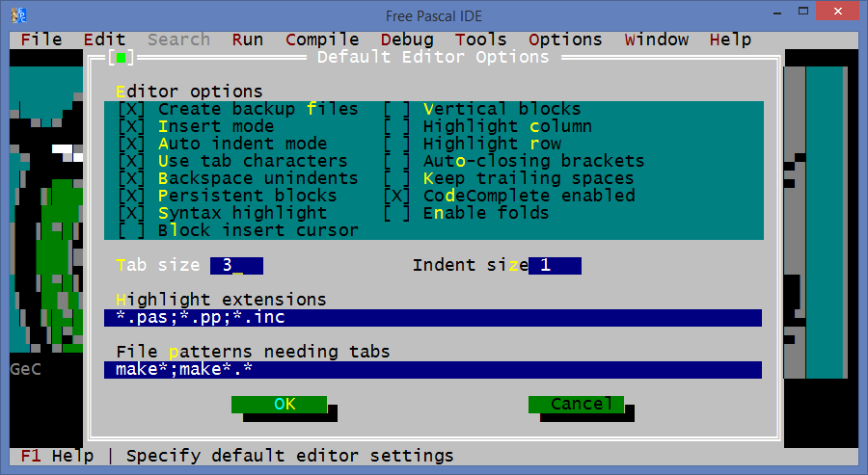Viewport: 868px width, 475px height.
Task: Open the Tools menu
Action: [x=480, y=40]
